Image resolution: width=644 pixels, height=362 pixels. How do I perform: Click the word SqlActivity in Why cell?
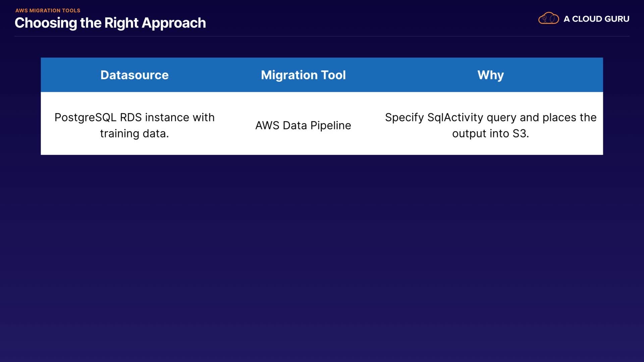[455, 117]
